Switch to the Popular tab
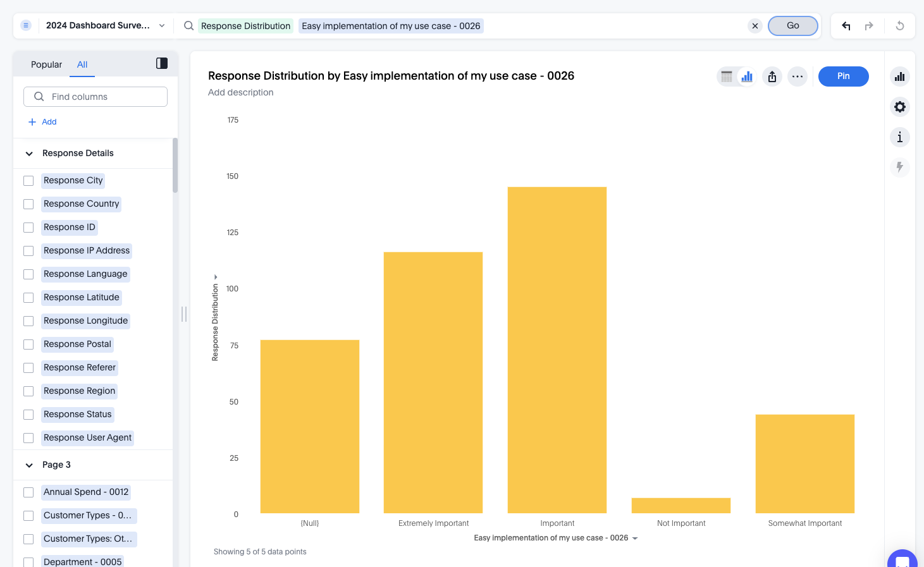 pyautogui.click(x=46, y=64)
